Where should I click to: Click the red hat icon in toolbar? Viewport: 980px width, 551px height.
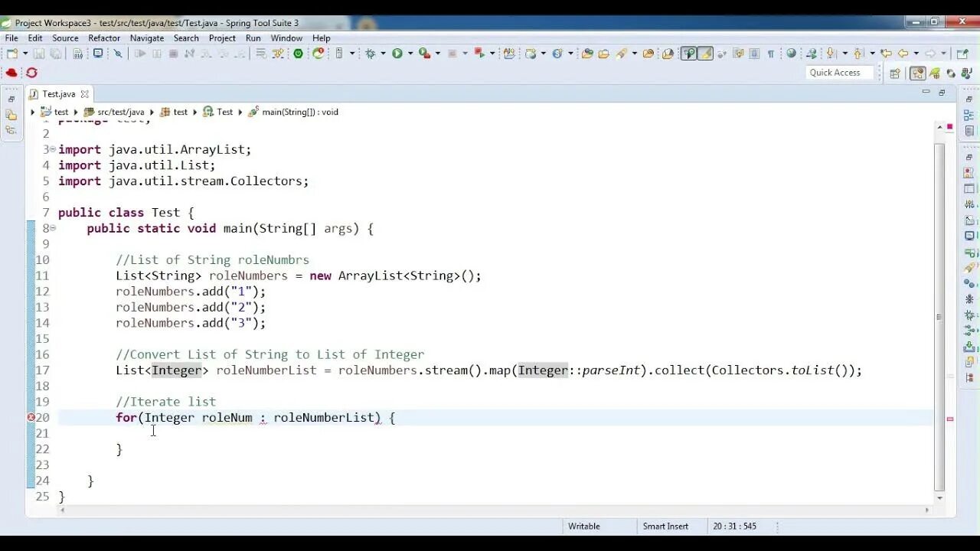pos(11,73)
